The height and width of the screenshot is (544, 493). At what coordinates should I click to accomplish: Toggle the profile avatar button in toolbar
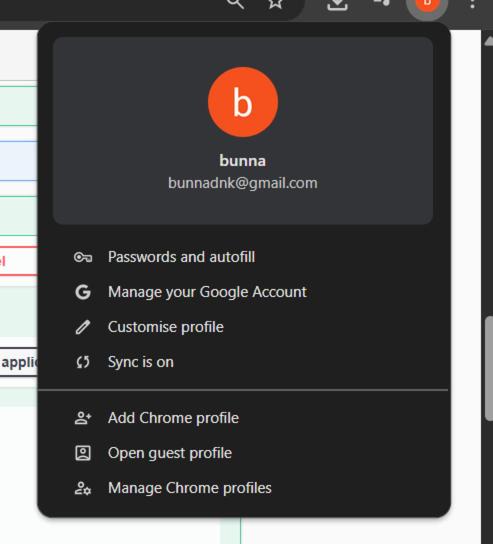[427, 5]
